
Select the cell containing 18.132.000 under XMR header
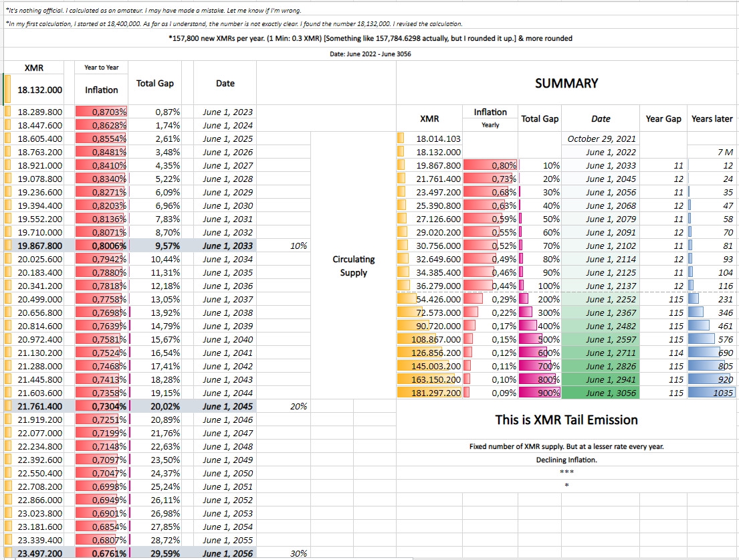[33, 90]
